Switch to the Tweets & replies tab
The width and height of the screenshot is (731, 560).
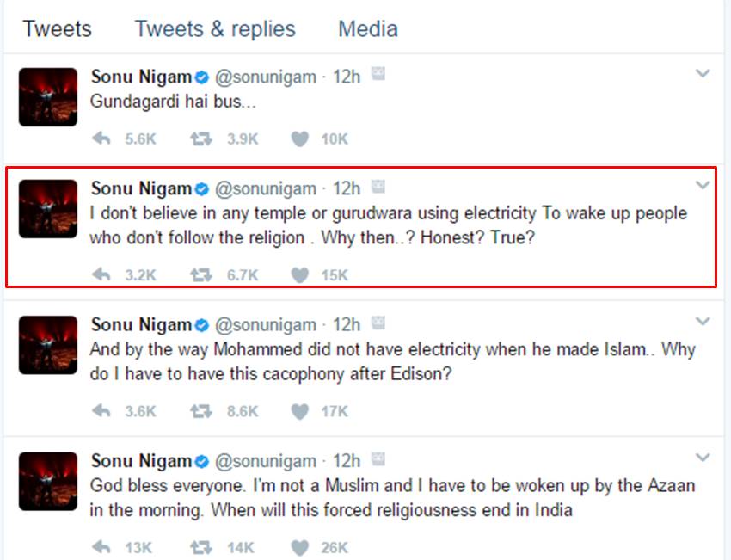click(215, 28)
